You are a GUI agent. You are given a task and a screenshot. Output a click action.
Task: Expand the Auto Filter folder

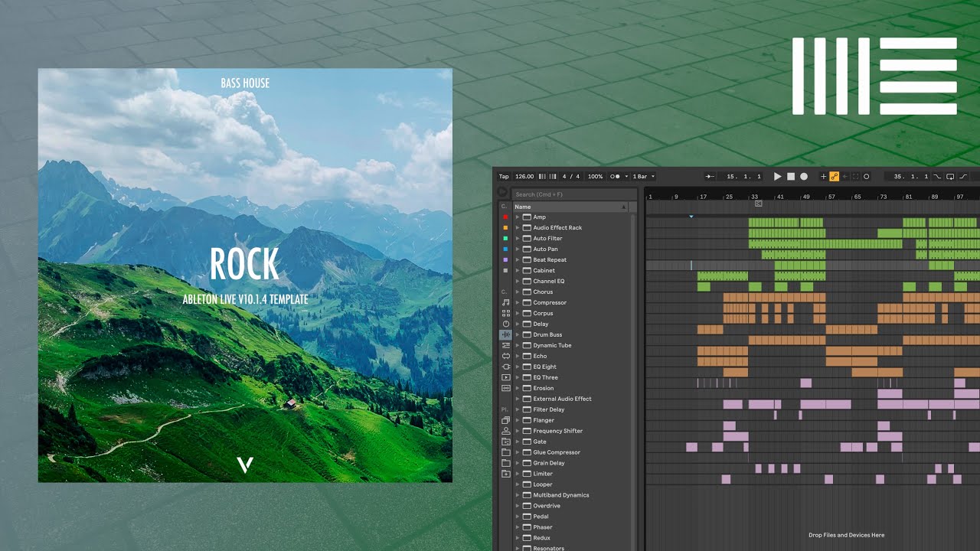click(518, 239)
